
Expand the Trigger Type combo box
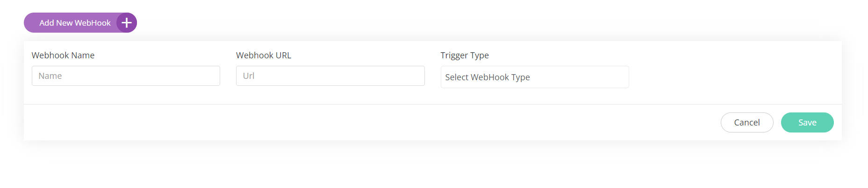(x=534, y=77)
